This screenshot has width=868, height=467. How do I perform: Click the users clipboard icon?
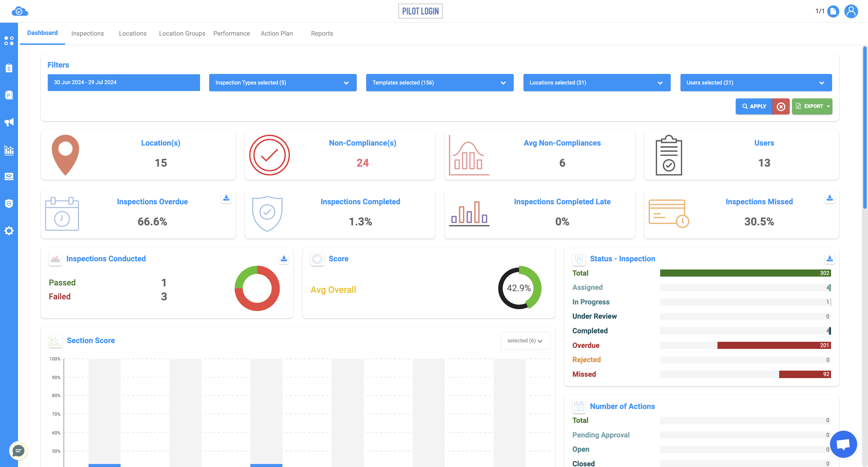(x=669, y=154)
